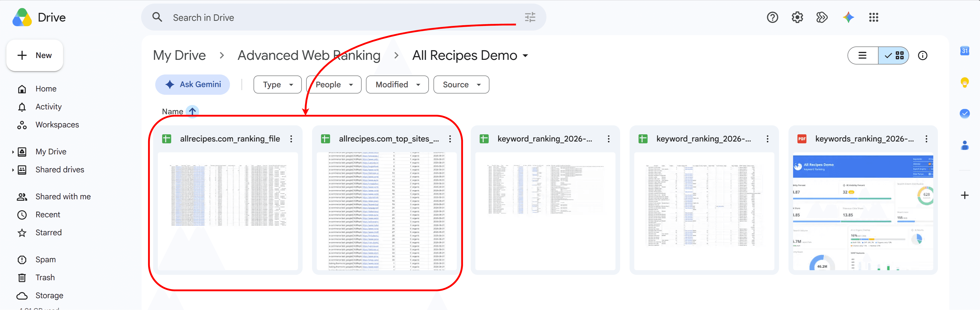Open first keyword_ranking_2026 sheet thumbnail
This screenshot has height=310, width=980.
pyautogui.click(x=545, y=211)
